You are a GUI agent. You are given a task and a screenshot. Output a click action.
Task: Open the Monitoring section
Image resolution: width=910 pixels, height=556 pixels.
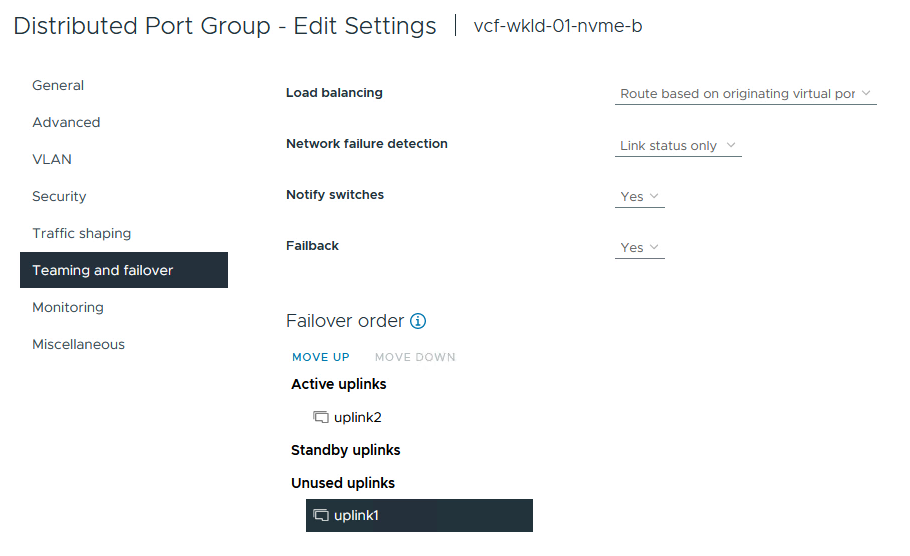(x=68, y=308)
